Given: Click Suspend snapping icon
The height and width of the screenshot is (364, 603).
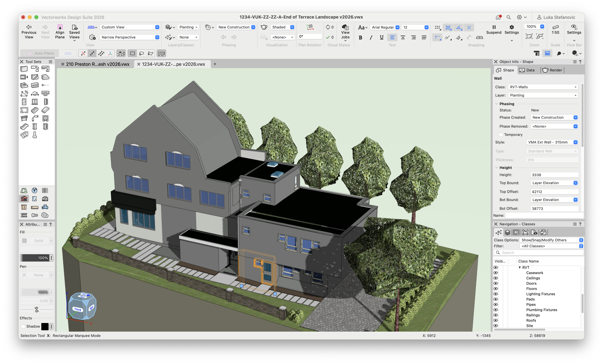Looking at the screenshot, I should point(494,27).
